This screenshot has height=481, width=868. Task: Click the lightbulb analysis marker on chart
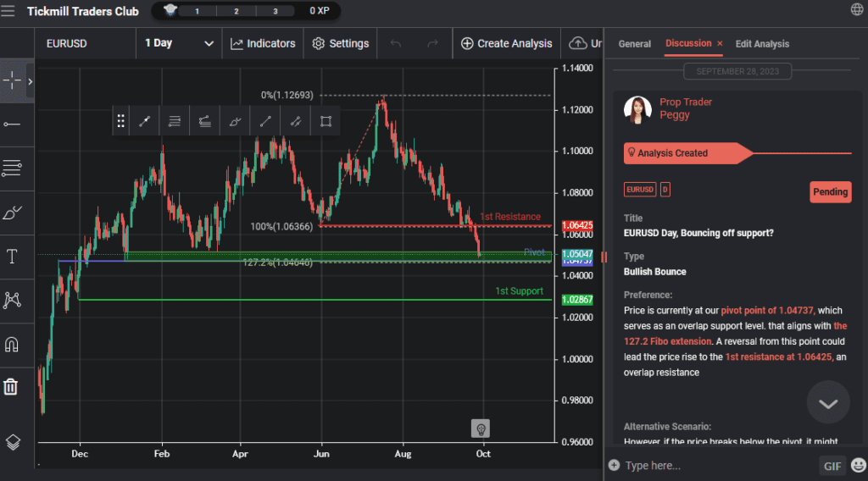coord(481,428)
